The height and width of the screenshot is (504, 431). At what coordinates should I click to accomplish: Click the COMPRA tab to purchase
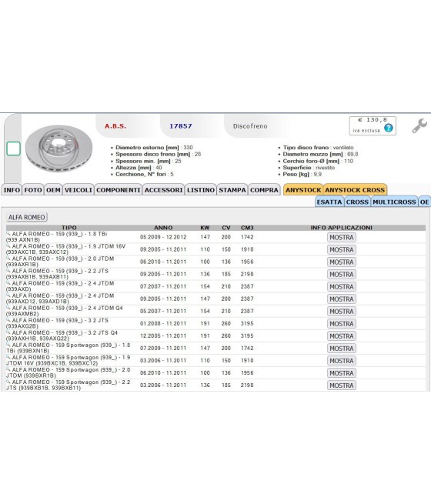tap(264, 190)
